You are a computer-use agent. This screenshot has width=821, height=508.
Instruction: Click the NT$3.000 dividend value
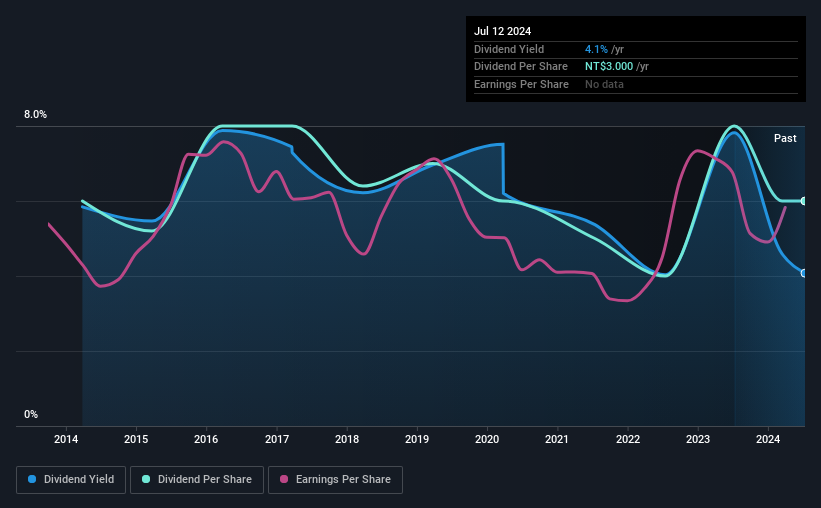[609, 67]
